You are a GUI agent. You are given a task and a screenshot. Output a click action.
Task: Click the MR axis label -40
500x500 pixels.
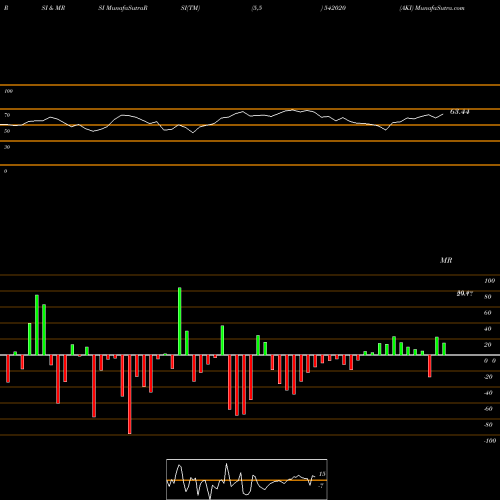pyautogui.click(x=488, y=393)
